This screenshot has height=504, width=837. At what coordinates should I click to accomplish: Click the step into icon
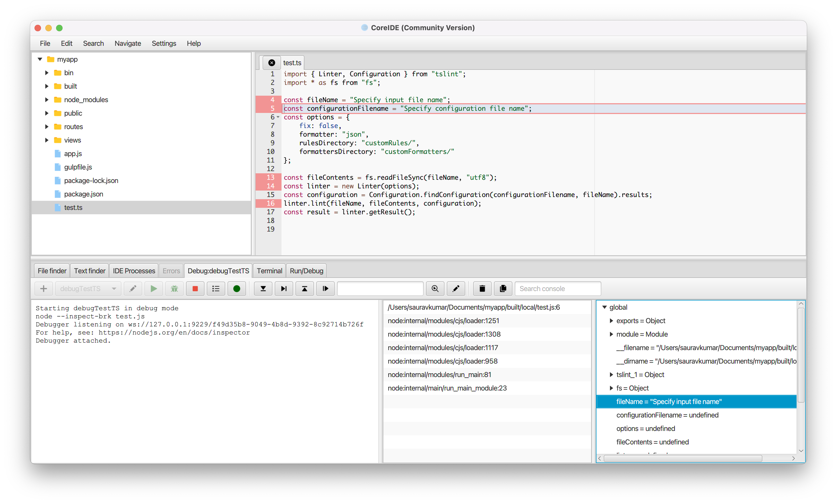pos(263,289)
